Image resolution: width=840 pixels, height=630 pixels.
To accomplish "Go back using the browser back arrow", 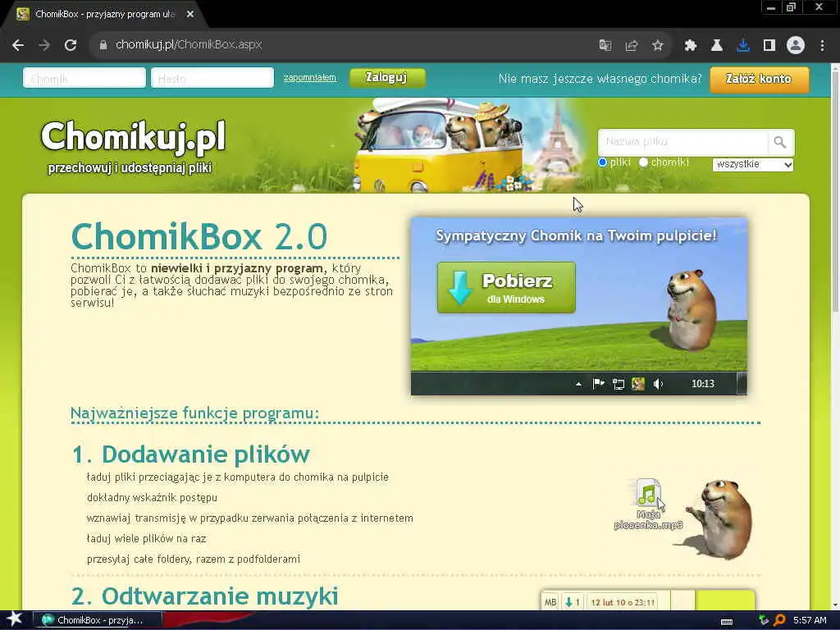I will [x=18, y=45].
